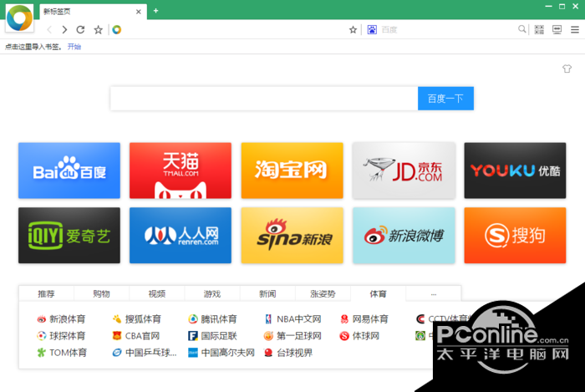Open the 球探体育 link

point(61,336)
